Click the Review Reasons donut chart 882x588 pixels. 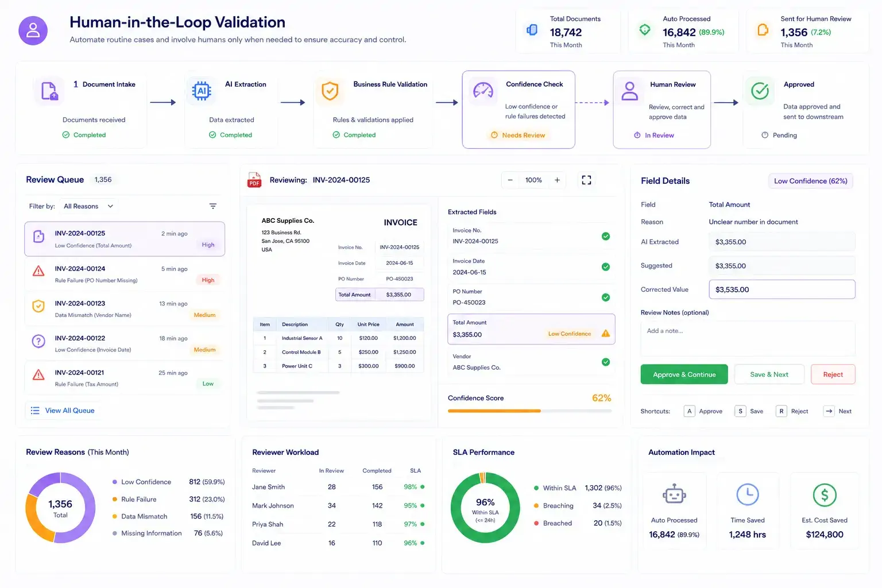(x=60, y=508)
